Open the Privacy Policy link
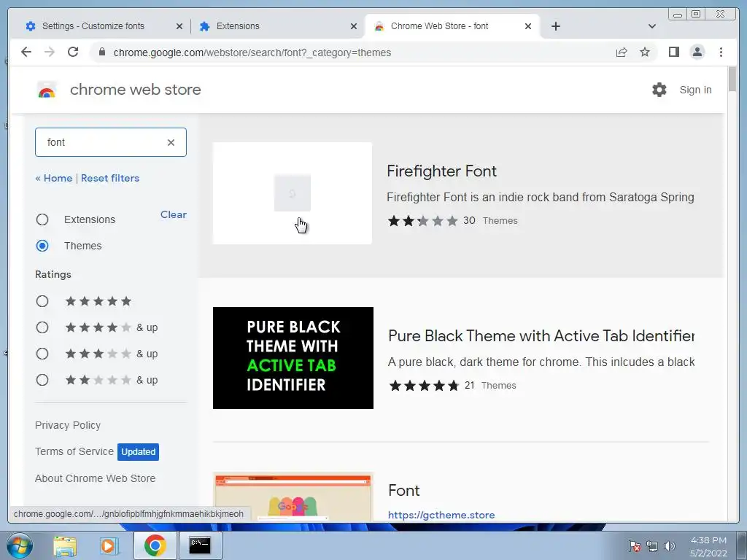 click(x=68, y=425)
